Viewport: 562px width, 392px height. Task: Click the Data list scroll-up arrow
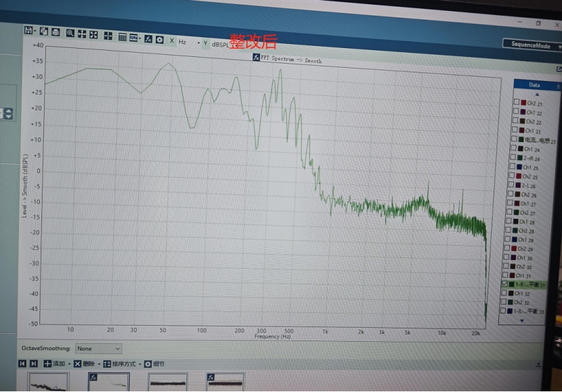pos(537,95)
